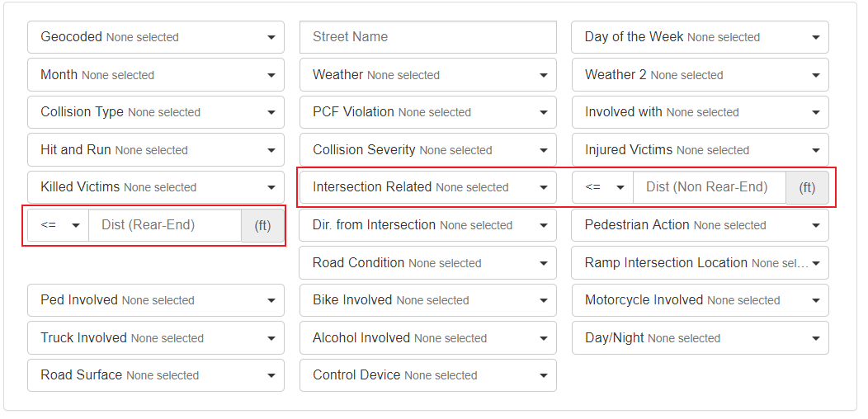Expand the Ramp Intersection Location dropdown
Image resolution: width=868 pixels, height=419 pixels.
[x=700, y=263]
